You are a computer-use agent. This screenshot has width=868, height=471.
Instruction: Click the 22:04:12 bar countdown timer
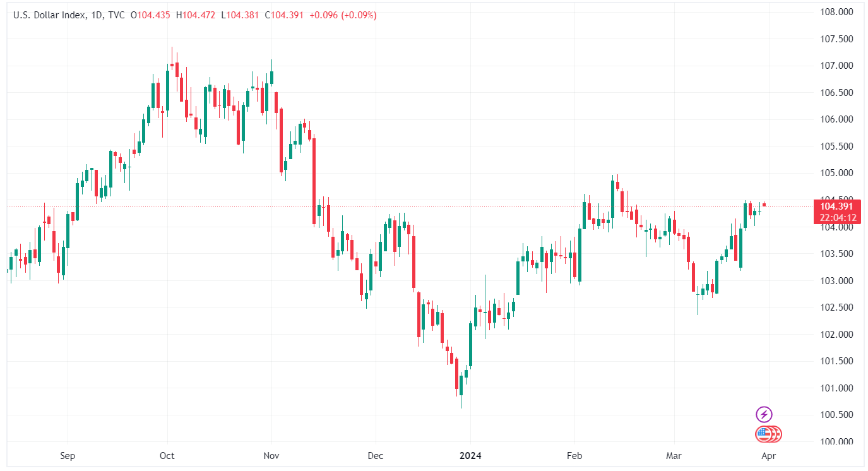click(837, 218)
